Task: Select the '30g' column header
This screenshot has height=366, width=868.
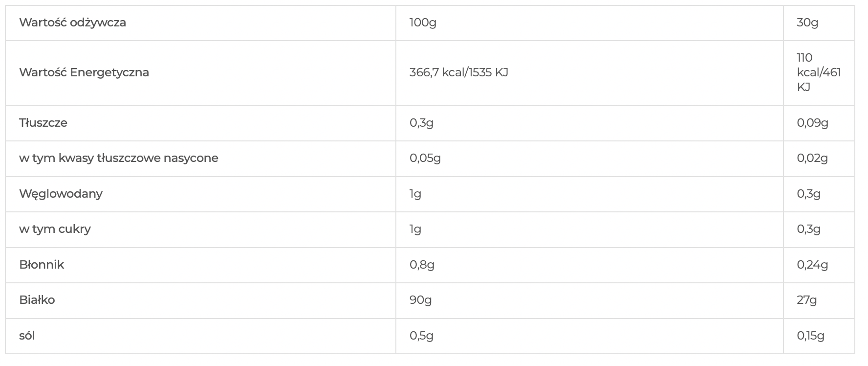Action: click(x=807, y=23)
